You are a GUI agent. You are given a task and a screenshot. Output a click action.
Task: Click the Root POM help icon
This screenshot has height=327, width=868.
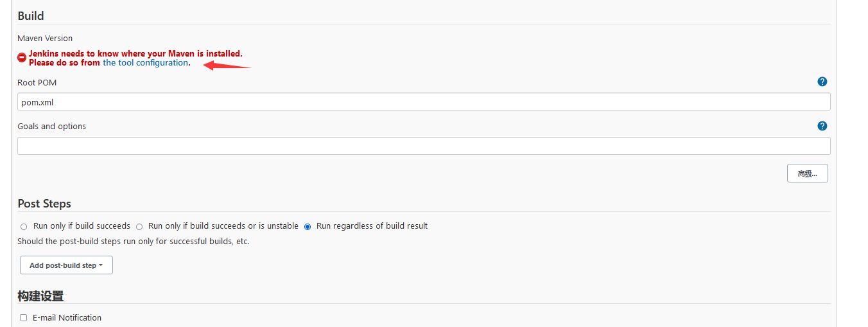822,82
